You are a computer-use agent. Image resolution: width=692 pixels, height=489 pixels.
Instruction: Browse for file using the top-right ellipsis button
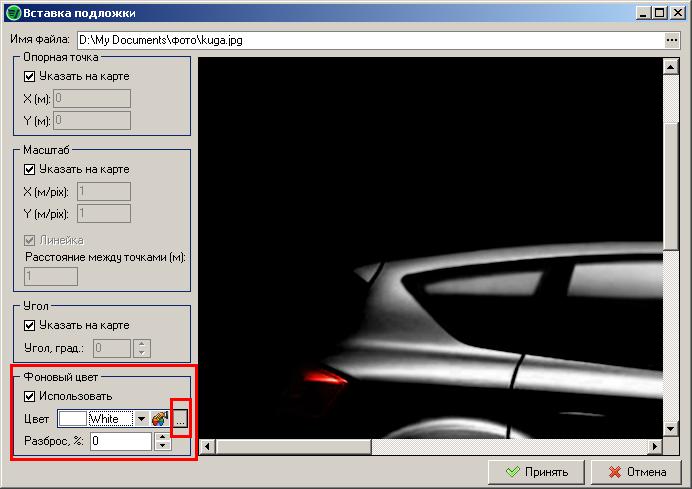(671, 41)
